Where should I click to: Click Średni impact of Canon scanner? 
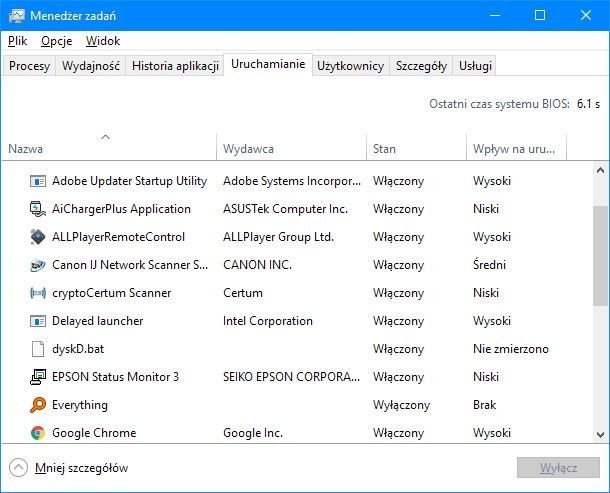(489, 265)
